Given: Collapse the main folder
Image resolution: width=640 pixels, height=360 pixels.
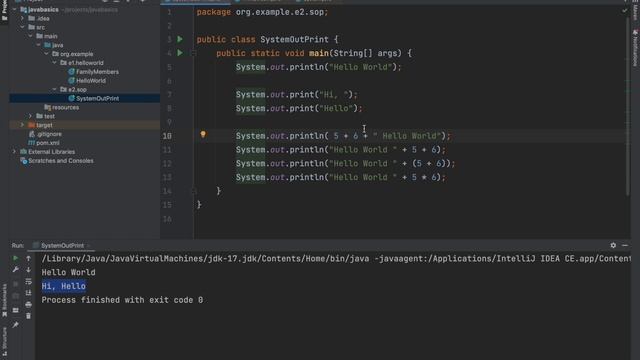Looking at the screenshot, I should coord(31,36).
